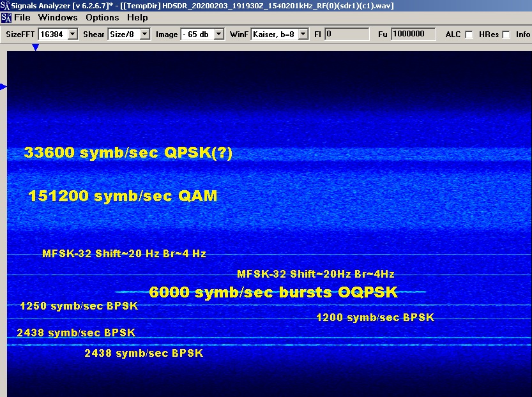Expand the Shear dropdown showing Size/8
The width and height of the screenshot is (532, 397).
pyautogui.click(x=145, y=34)
